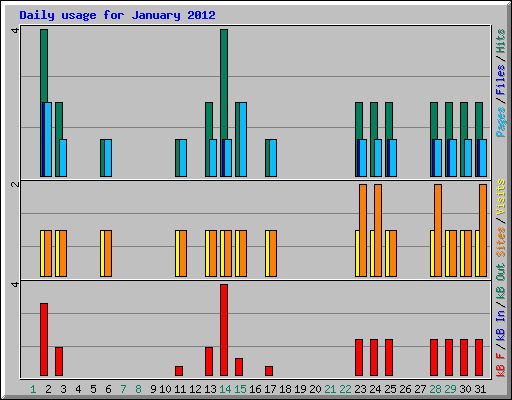Viewport: 512px width, 400px height.
Task: Click day label "26" on the date axis
Action: pos(405,389)
